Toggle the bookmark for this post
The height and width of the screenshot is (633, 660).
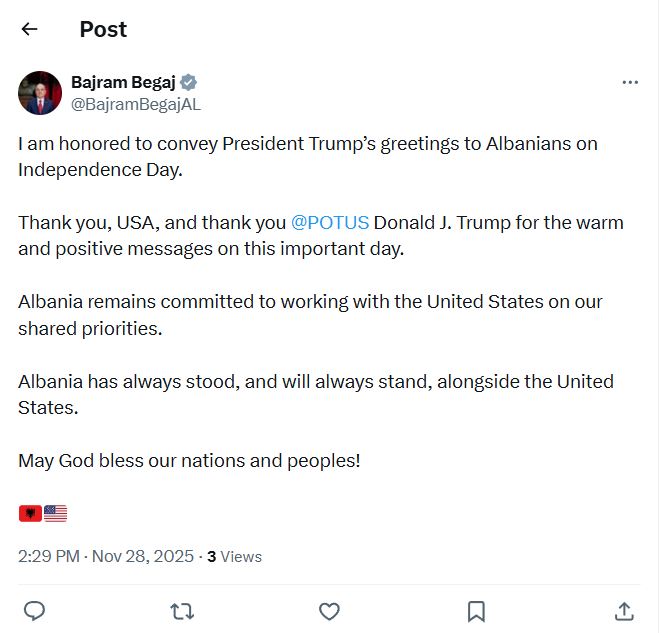[x=477, y=610]
